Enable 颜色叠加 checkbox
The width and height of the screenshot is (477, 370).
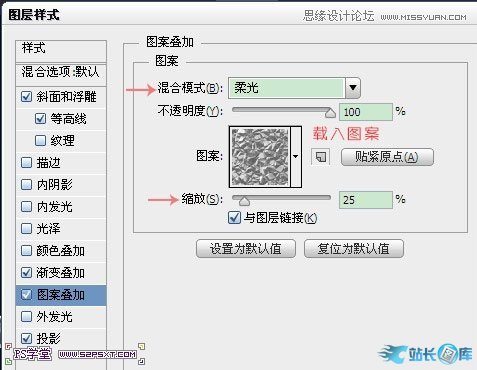tap(26, 250)
